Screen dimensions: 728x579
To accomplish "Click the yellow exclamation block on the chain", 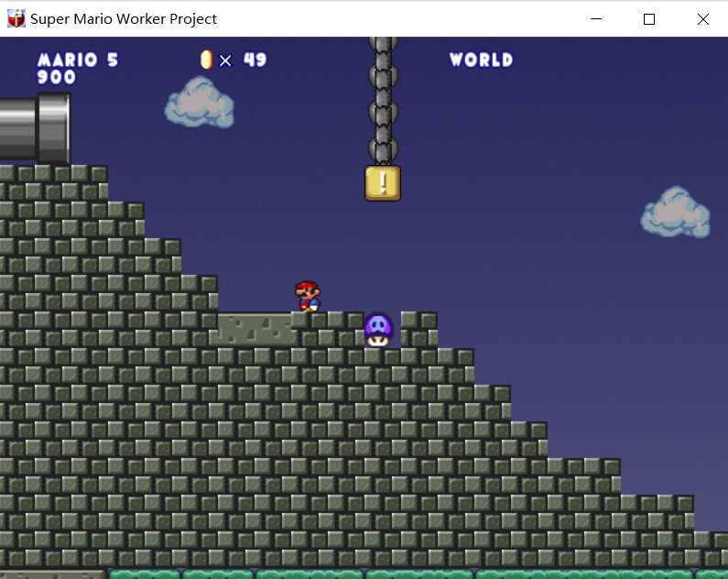I will pyautogui.click(x=383, y=183).
